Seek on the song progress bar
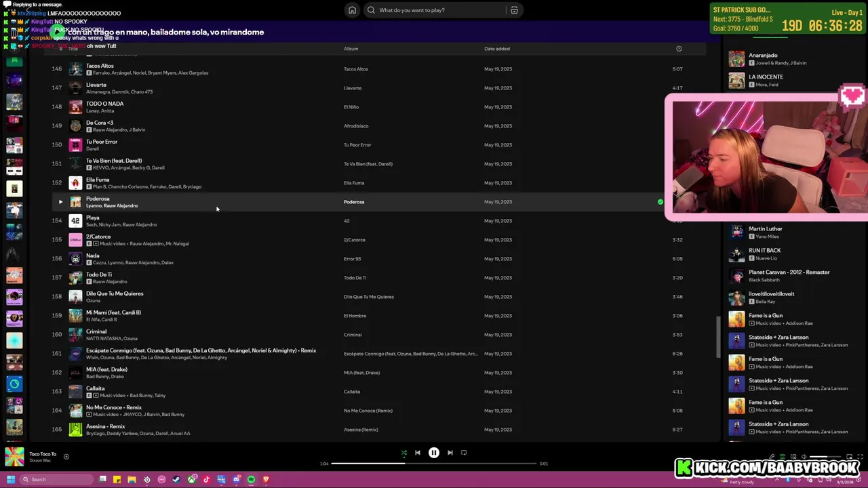 click(434, 464)
